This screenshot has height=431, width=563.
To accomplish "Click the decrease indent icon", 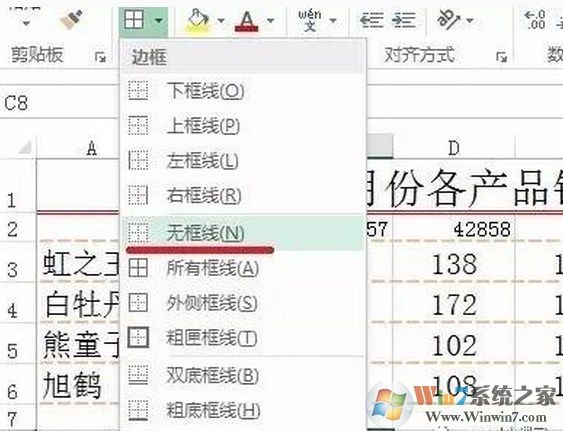I will pyautogui.click(x=372, y=20).
